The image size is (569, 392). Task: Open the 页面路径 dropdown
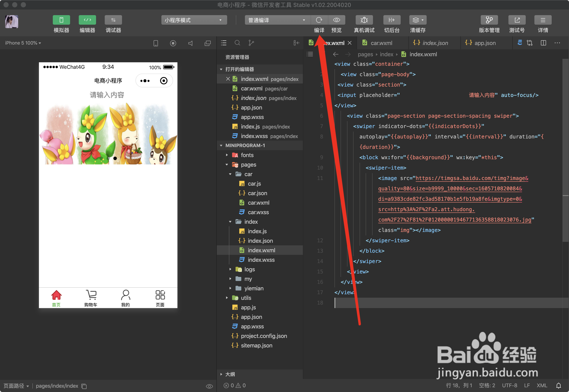(16, 386)
